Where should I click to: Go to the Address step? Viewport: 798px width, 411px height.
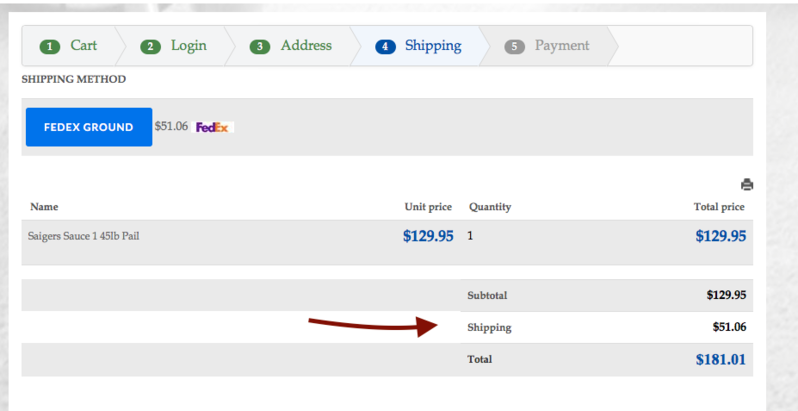(x=305, y=46)
